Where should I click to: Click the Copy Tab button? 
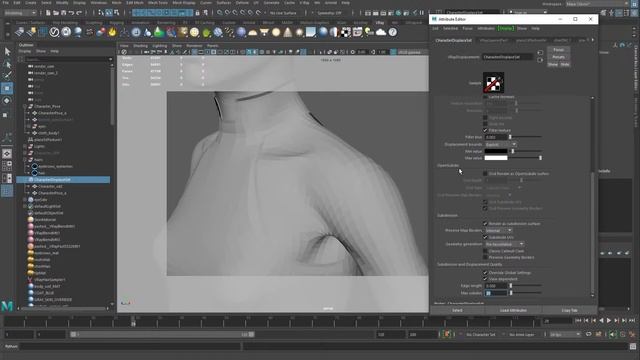pyautogui.click(x=569, y=310)
